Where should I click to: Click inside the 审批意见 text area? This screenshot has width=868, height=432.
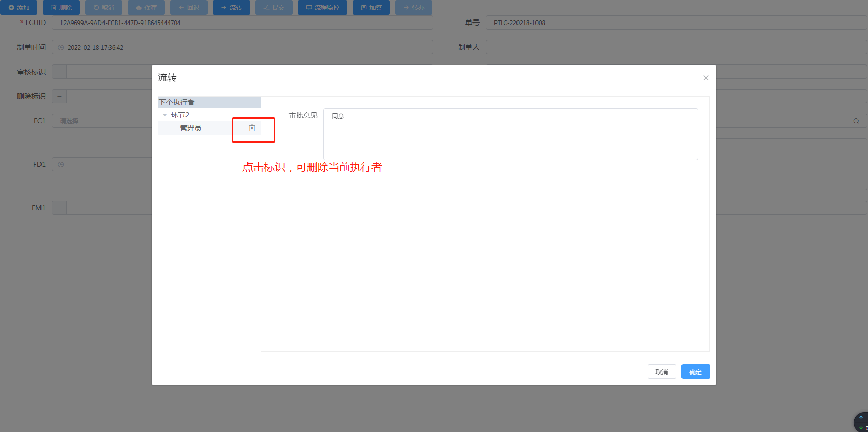[x=510, y=134]
